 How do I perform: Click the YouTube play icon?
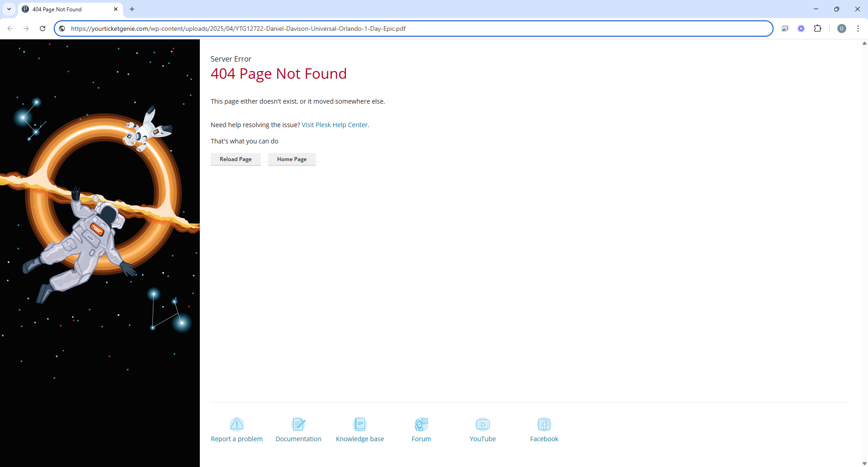click(483, 424)
